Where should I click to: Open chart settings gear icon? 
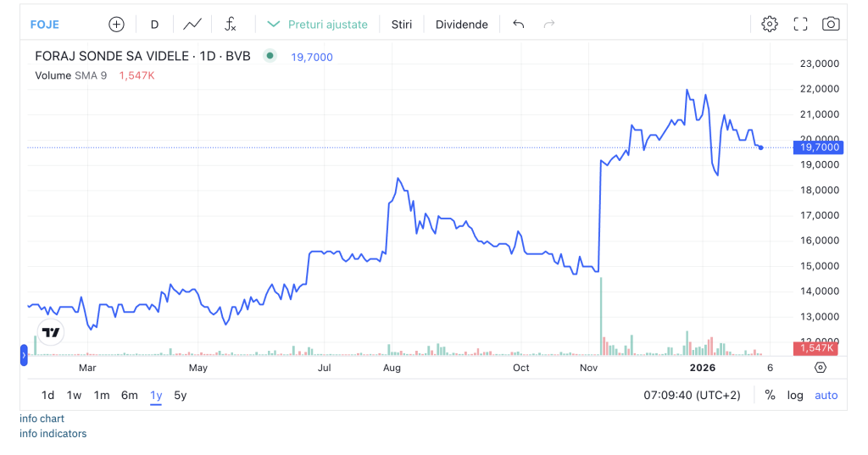point(769,25)
